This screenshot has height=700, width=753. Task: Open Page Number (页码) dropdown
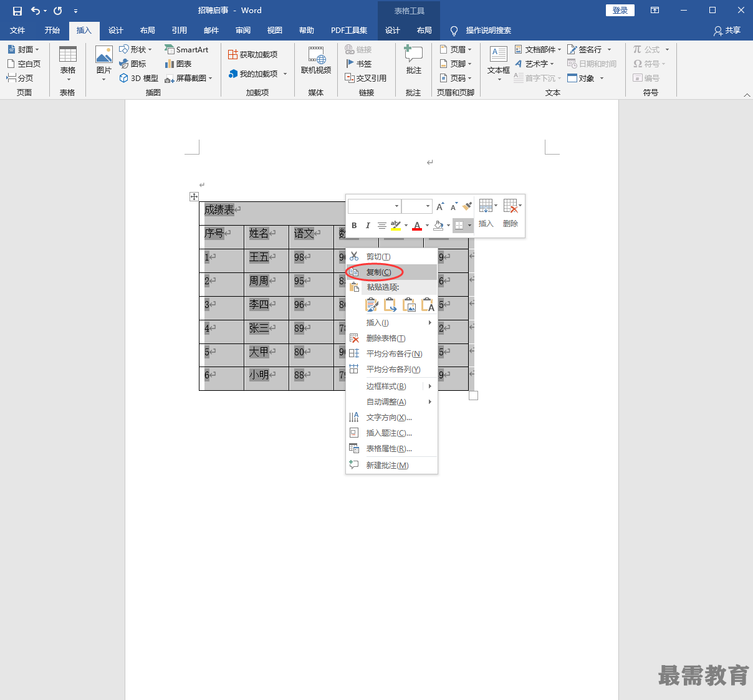(456, 78)
